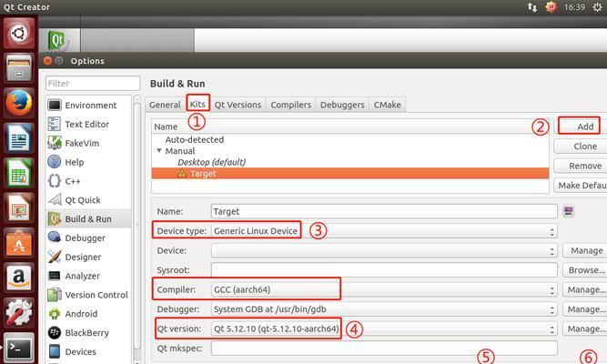607x364 pixels.
Task: Switch to the Debuggers tab
Action: 342,105
